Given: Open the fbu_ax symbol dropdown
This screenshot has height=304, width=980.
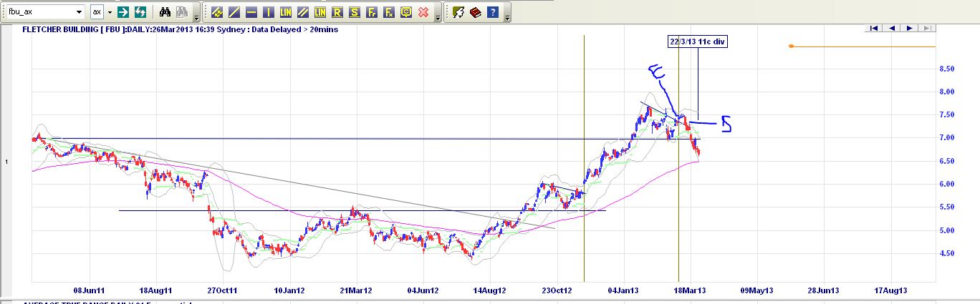Looking at the screenshot, I should tap(80, 12).
